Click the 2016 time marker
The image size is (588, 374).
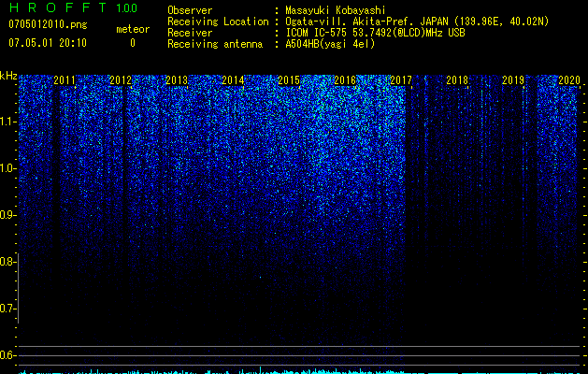tap(345, 80)
